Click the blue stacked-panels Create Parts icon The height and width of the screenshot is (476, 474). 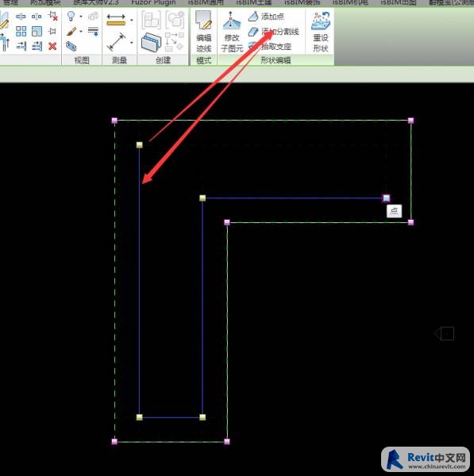[151, 42]
